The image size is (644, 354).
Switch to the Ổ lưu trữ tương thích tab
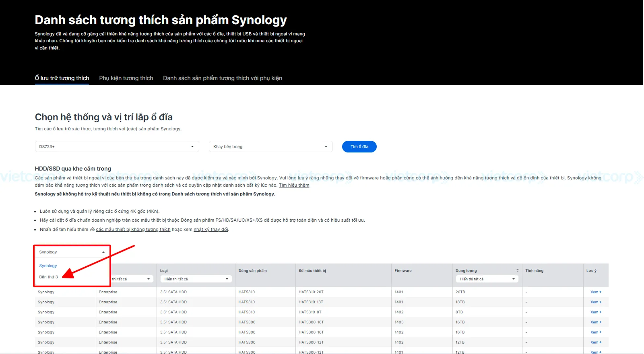(62, 78)
